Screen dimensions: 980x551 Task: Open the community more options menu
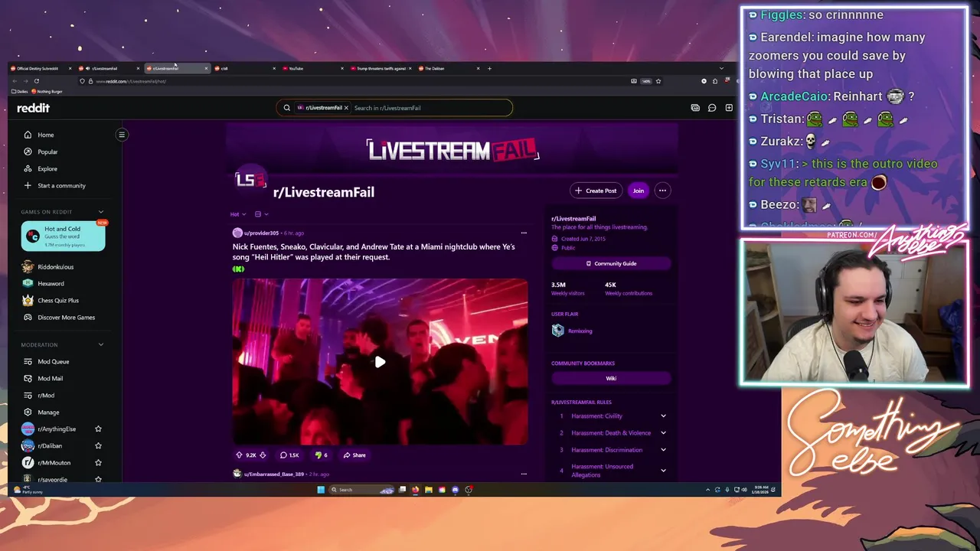(x=662, y=191)
